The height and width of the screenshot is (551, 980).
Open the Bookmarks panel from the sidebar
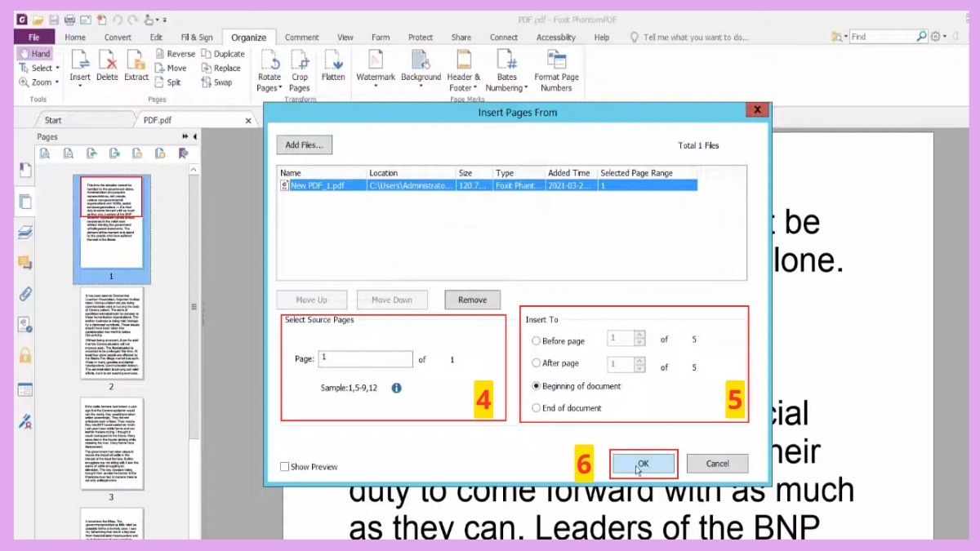click(x=25, y=170)
